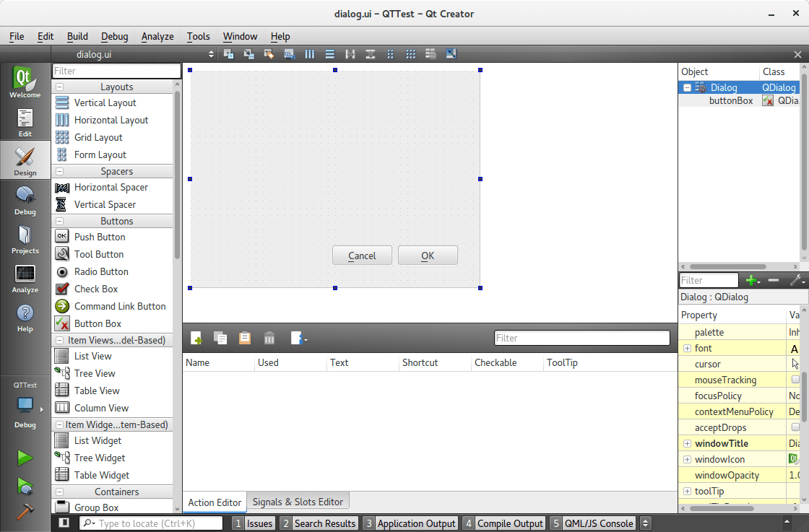Expand the windowTitle property row
The height and width of the screenshot is (532, 809).
coord(687,443)
